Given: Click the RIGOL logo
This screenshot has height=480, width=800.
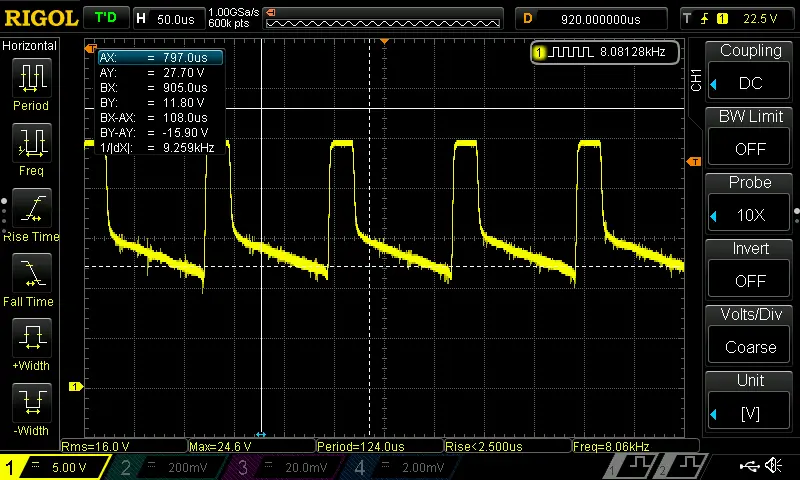Looking at the screenshot, I should click(41, 18).
